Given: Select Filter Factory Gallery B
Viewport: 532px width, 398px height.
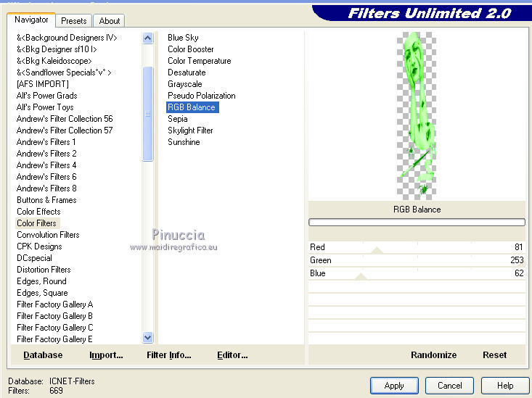Looking at the screenshot, I should click(x=54, y=316).
